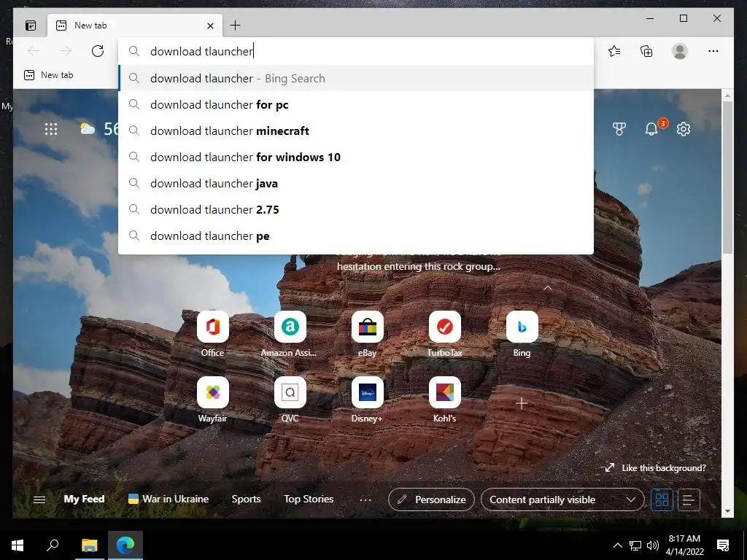
Task: Open File Explorer from taskbar
Action: 89,545
